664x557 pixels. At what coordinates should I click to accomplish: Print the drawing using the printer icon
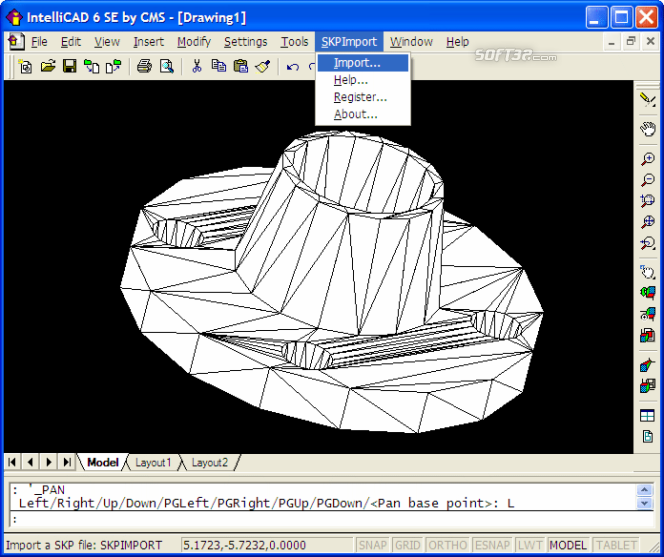coord(144,66)
